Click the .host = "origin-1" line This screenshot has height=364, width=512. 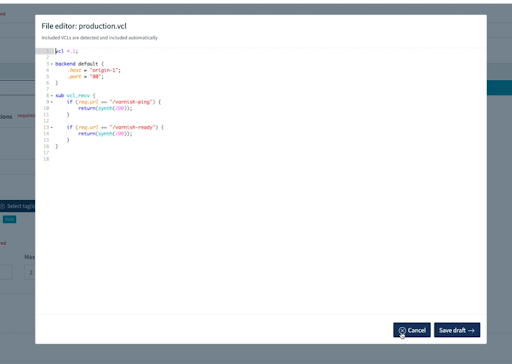click(x=94, y=70)
